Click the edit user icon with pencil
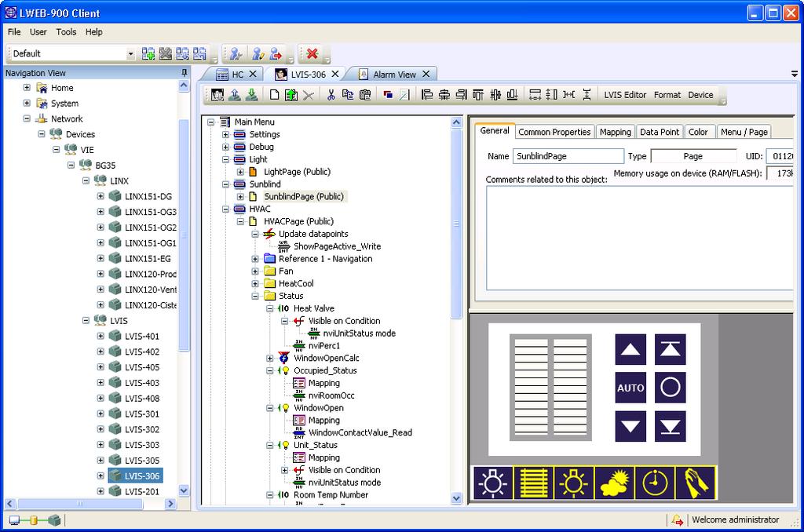The height and width of the screenshot is (532, 804). tap(258, 53)
